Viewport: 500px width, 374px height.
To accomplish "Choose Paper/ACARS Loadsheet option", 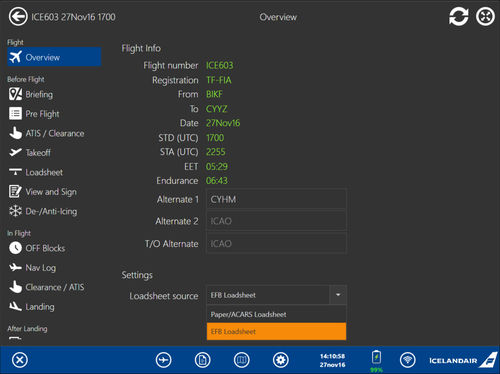I will tap(276, 314).
